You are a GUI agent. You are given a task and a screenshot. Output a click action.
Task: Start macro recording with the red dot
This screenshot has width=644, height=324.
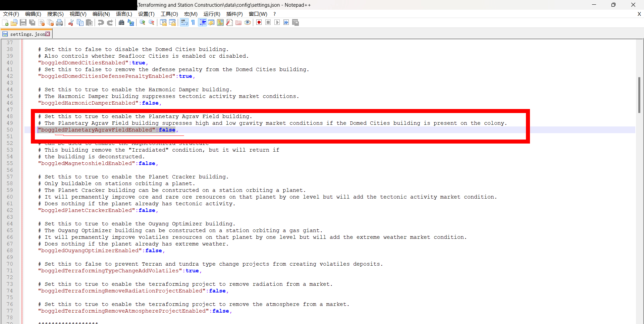coord(259,22)
